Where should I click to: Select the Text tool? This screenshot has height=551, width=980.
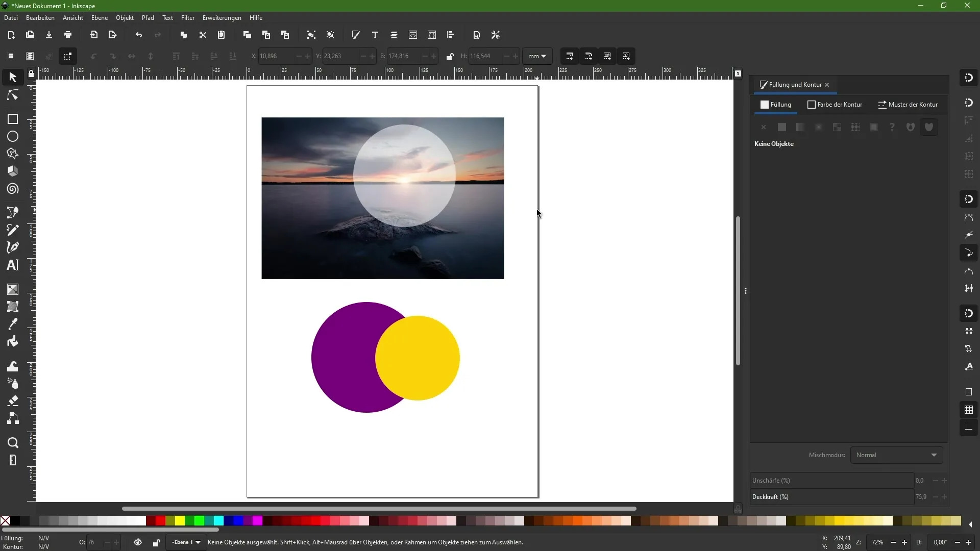(12, 266)
